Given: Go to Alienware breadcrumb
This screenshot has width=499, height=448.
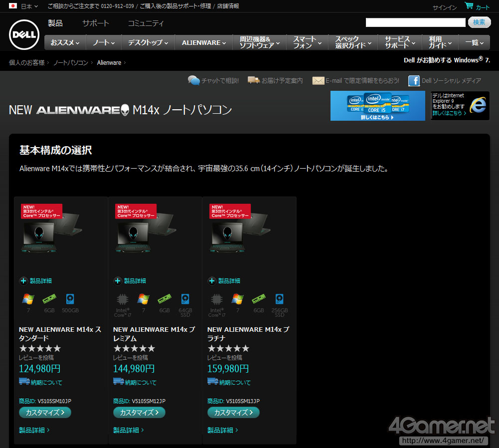Looking at the screenshot, I should (109, 63).
